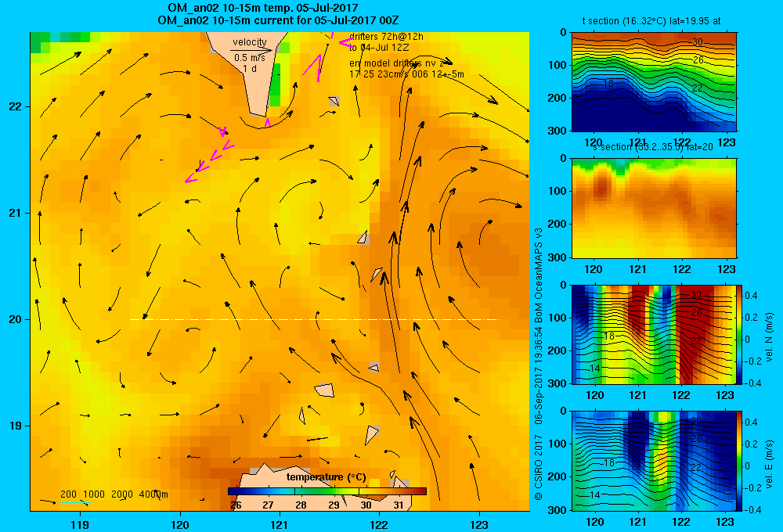
Task: Click longitude label 119 under the main map
Action: [x=80, y=524]
